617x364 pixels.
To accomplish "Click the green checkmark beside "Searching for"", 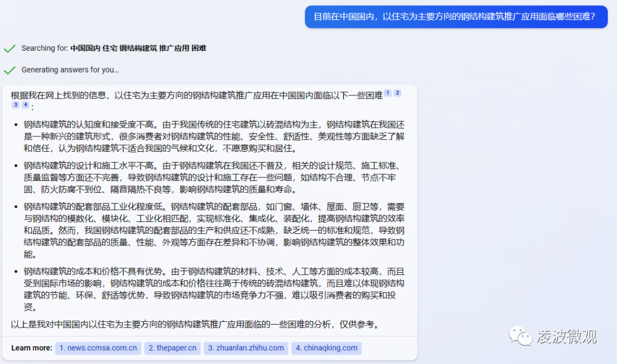I will pyautogui.click(x=10, y=48).
